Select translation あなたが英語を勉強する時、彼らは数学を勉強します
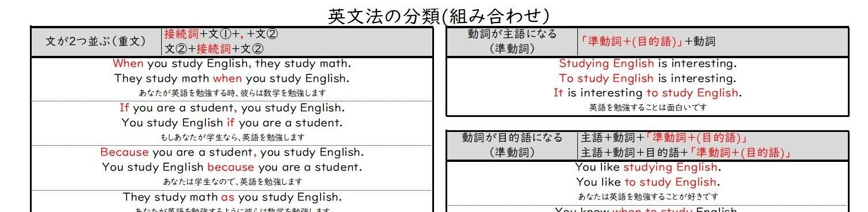 [232, 92]
